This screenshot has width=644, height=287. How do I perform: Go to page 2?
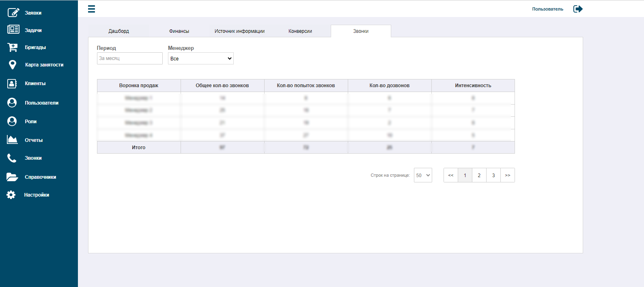point(479,175)
